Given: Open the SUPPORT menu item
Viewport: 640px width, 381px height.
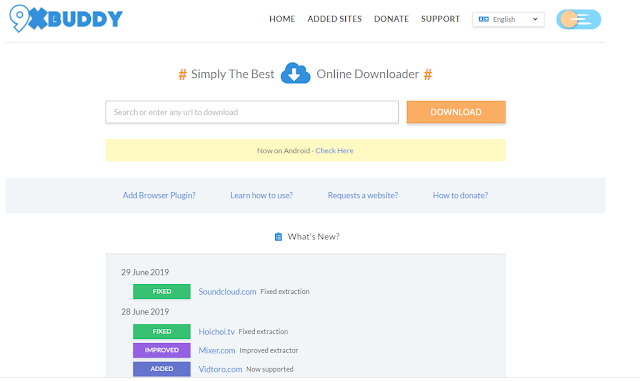Looking at the screenshot, I should tap(440, 19).
